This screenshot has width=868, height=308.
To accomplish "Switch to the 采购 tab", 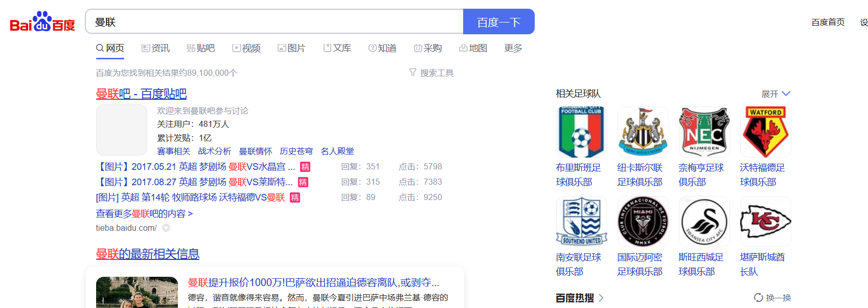I will [x=428, y=48].
